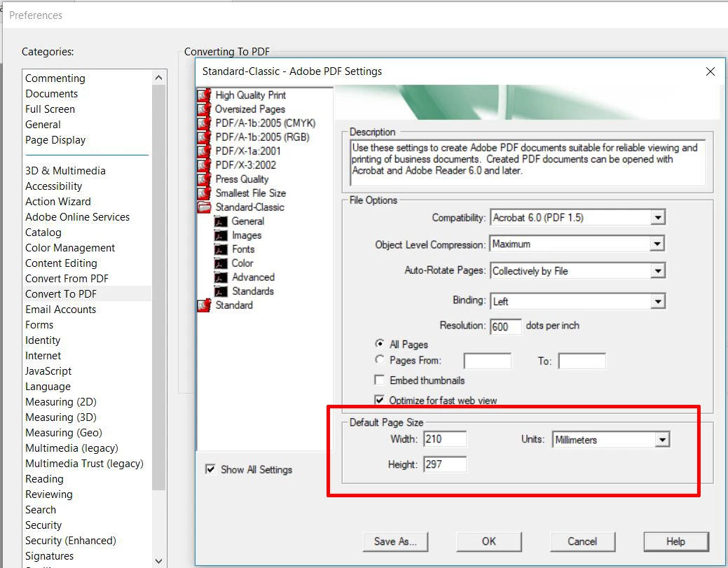Select Action Wizard category

(x=58, y=202)
